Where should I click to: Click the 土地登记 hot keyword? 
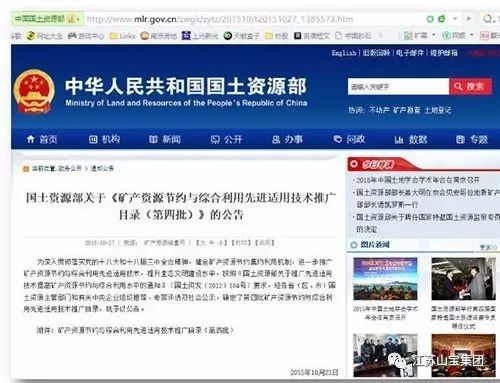438,110
